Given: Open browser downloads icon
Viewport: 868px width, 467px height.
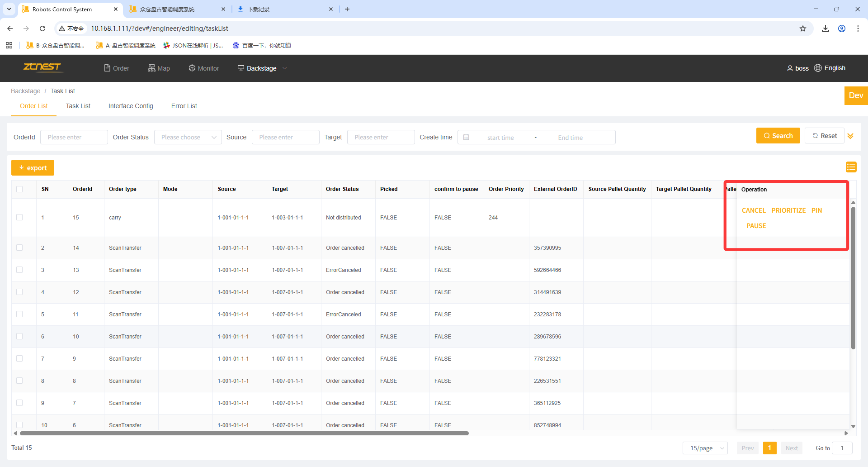Looking at the screenshot, I should pos(826,29).
